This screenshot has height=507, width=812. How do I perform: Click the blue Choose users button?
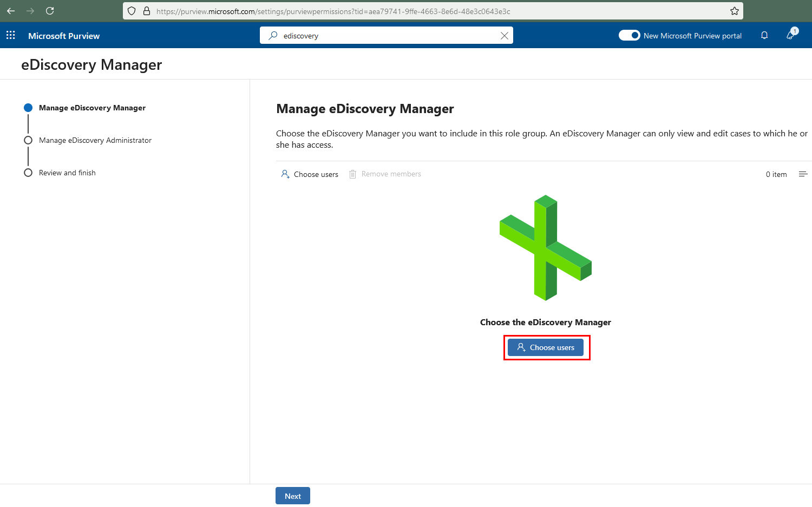(546, 347)
